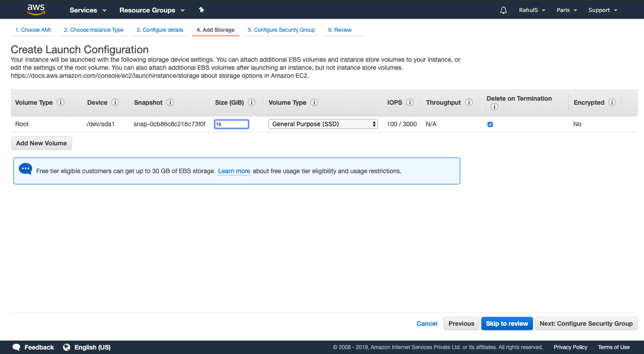Image resolution: width=644 pixels, height=354 pixels.
Task: Uncheck Delete on Termination for the root volume
Action: pyautogui.click(x=490, y=124)
